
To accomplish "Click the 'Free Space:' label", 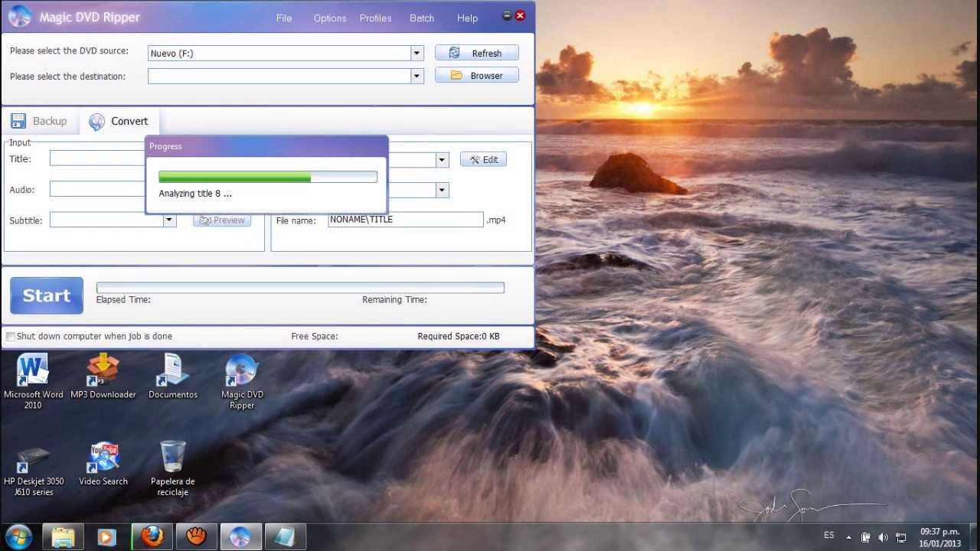I will [315, 337].
